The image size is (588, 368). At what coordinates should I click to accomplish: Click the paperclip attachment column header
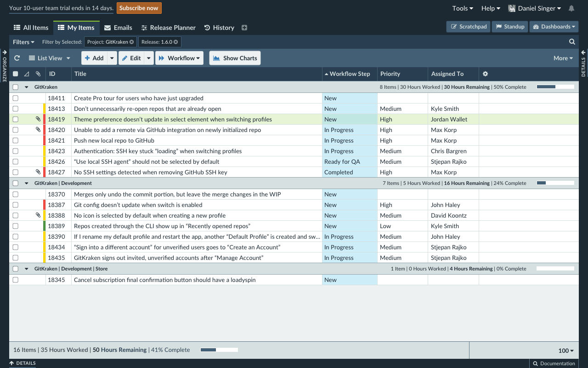tap(38, 74)
